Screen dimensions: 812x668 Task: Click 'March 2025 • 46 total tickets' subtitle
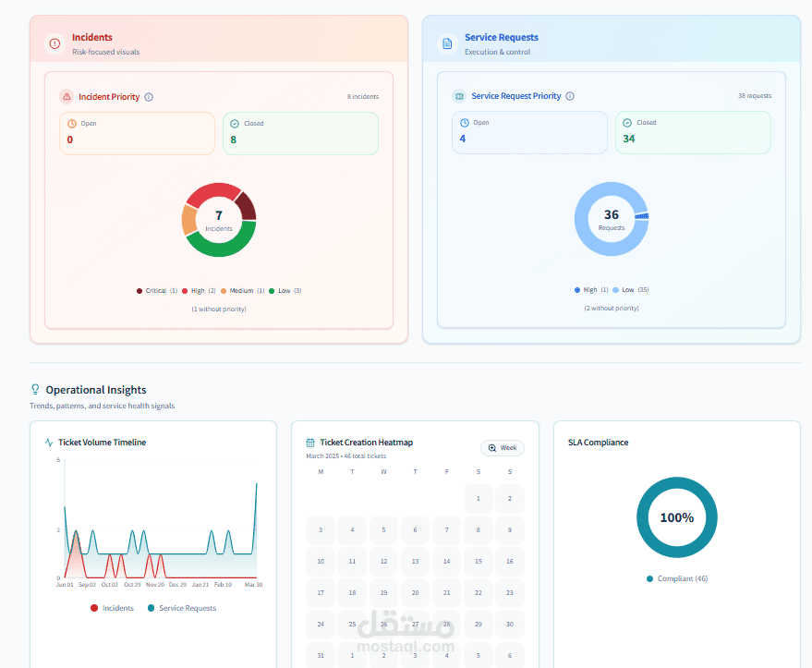pos(345,456)
